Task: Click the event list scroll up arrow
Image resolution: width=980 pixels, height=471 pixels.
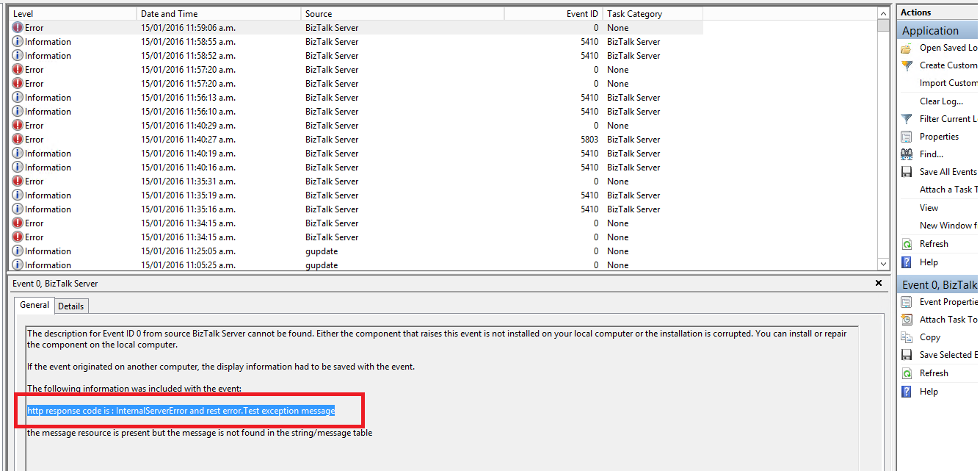Action: click(883, 13)
